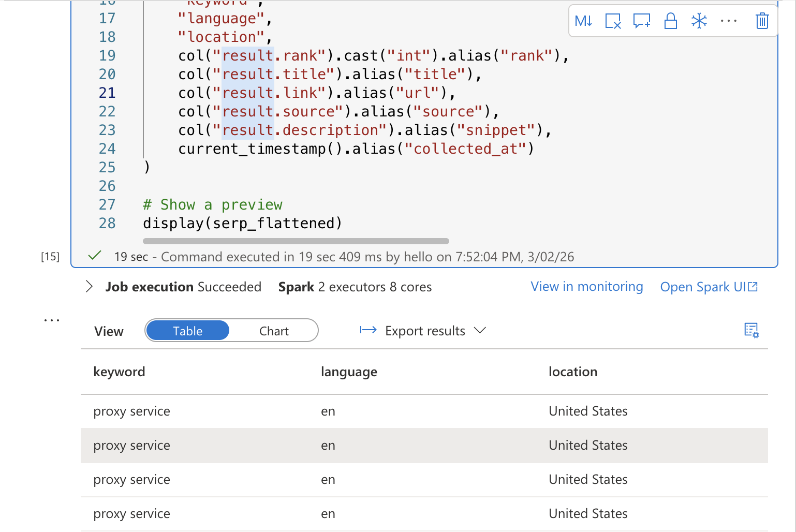Switch output view to Table
This screenshot has height=532, width=796.
pyautogui.click(x=187, y=331)
